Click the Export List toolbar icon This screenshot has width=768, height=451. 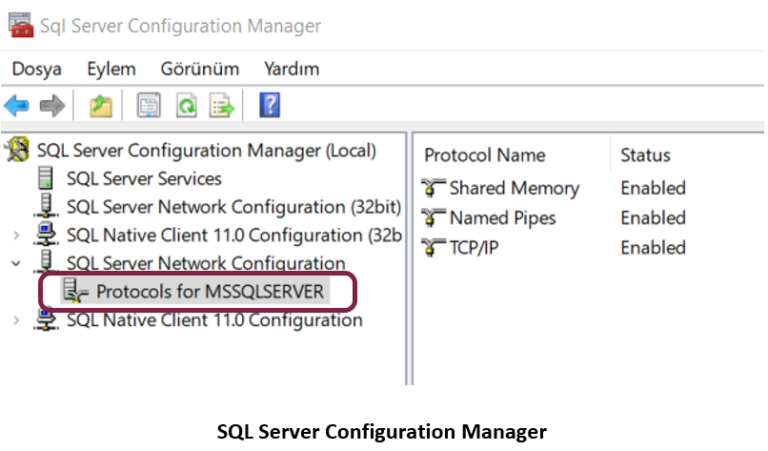pos(221,106)
